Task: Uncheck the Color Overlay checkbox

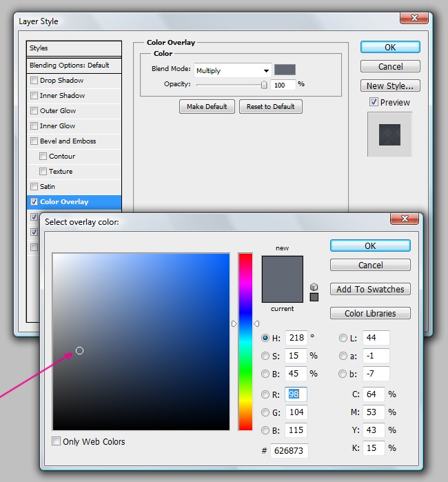Action: tap(34, 201)
